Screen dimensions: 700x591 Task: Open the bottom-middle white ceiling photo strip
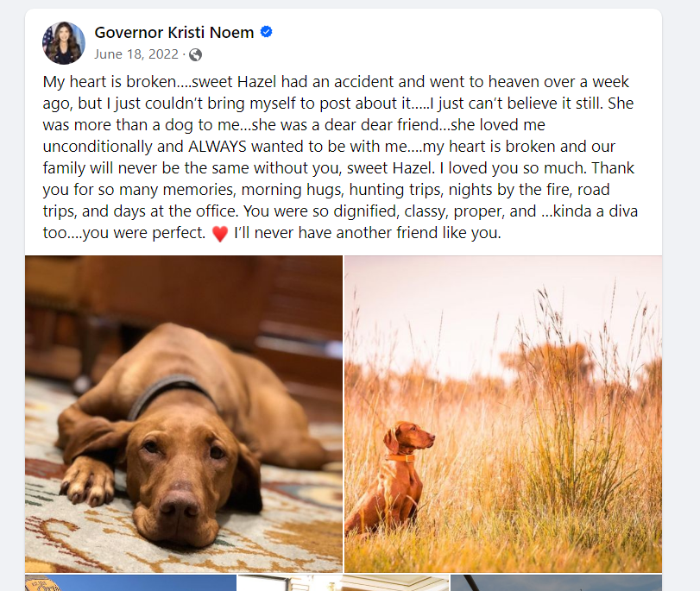[x=343, y=583]
